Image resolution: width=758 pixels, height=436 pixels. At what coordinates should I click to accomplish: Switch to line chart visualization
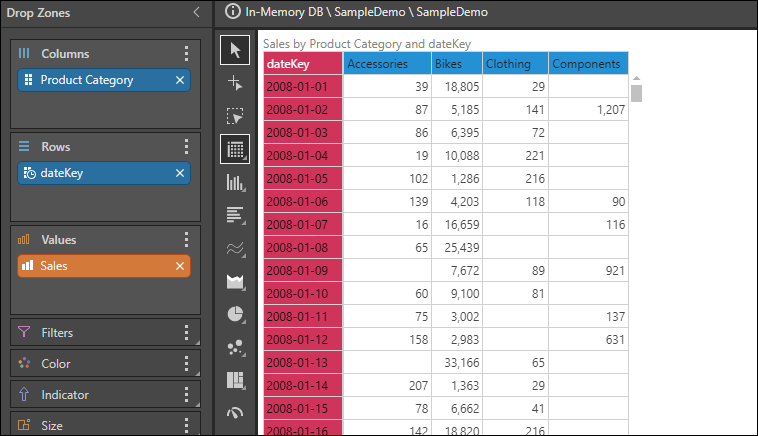236,248
